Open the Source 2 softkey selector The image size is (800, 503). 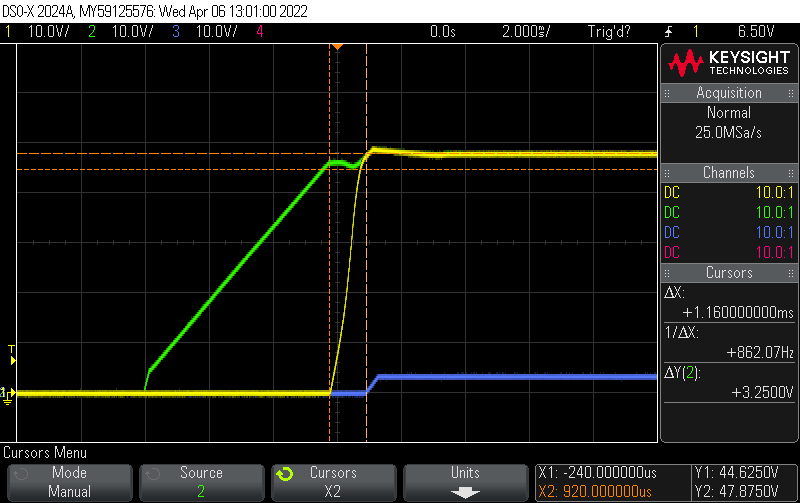pyautogui.click(x=201, y=481)
